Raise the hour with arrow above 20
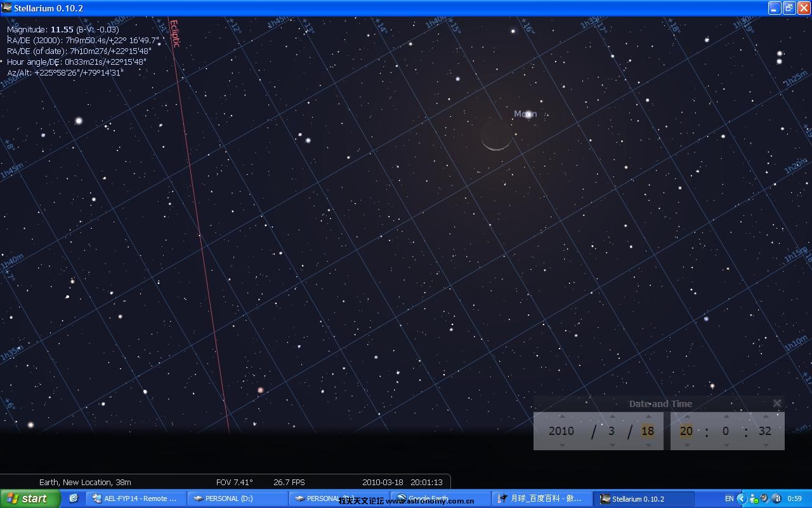Viewport: 812px width, 508px height. [686, 417]
